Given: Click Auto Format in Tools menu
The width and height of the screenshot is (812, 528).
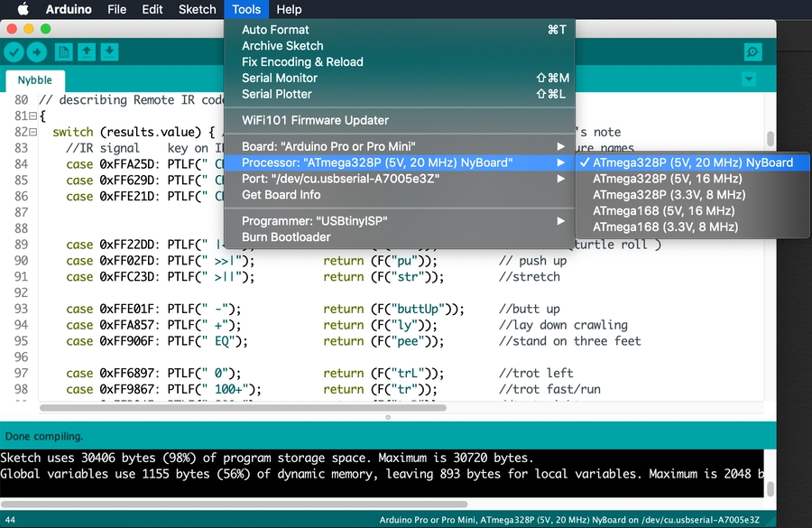Looking at the screenshot, I should (275, 30).
